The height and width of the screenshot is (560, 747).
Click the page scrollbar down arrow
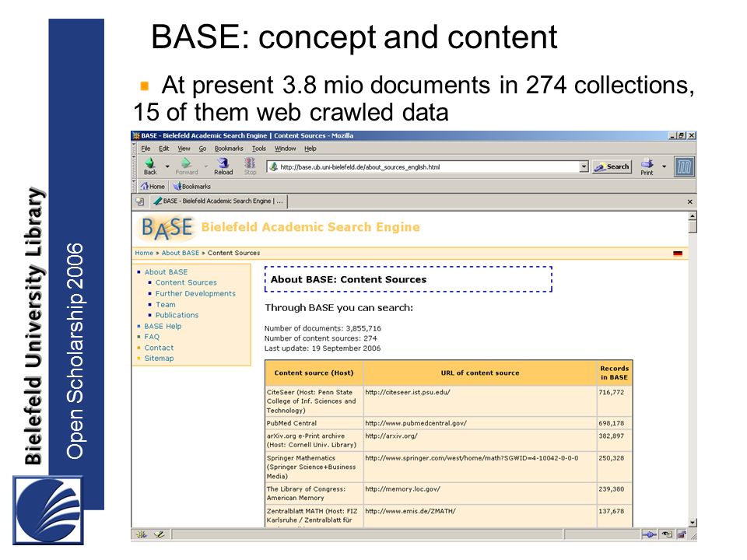[x=693, y=523]
